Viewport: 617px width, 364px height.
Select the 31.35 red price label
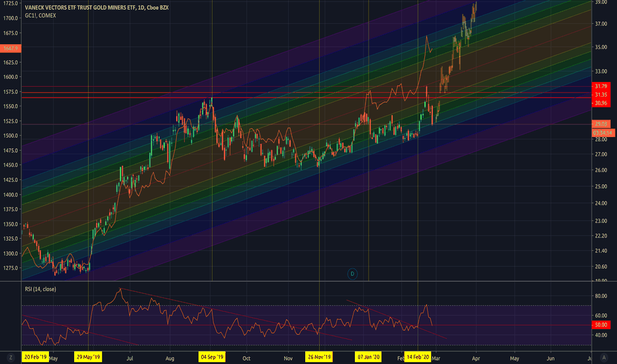click(601, 95)
